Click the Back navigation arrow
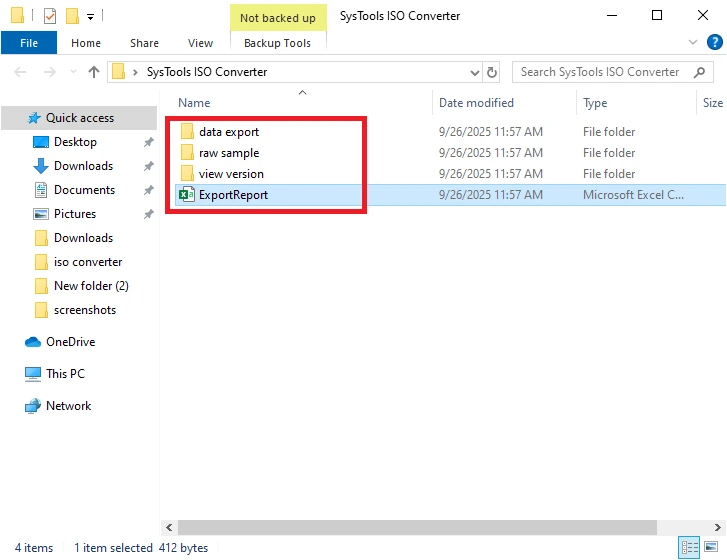Screen dimensions: 727x560 coord(20,72)
